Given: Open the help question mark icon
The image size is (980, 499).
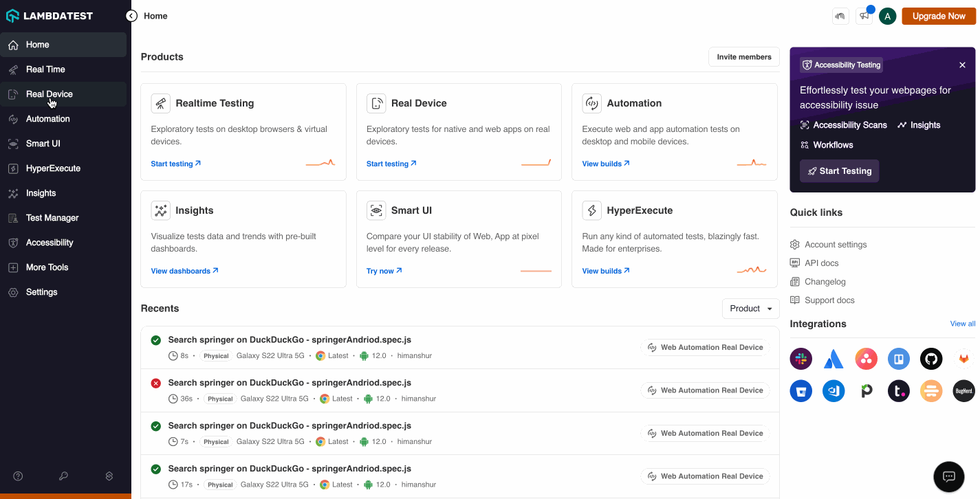Looking at the screenshot, I should click(x=19, y=476).
